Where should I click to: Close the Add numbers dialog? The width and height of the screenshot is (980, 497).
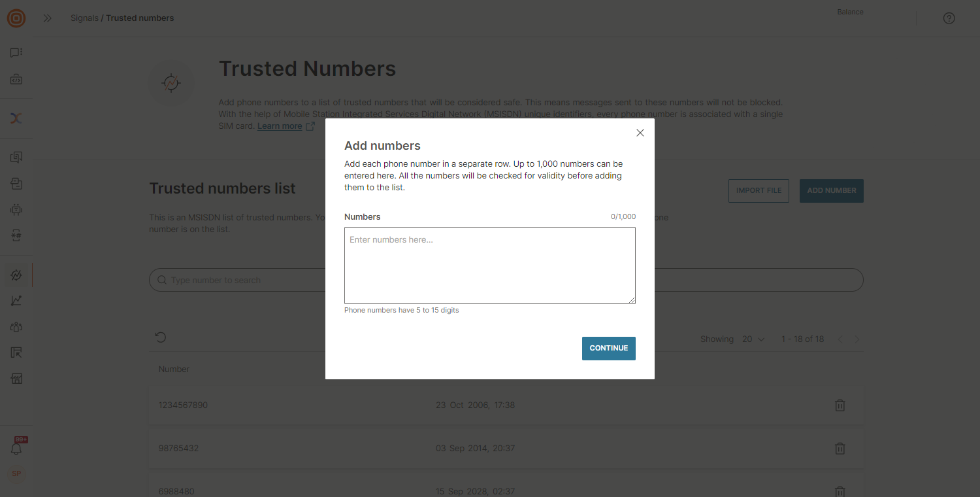pyautogui.click(x=640, y=133)
